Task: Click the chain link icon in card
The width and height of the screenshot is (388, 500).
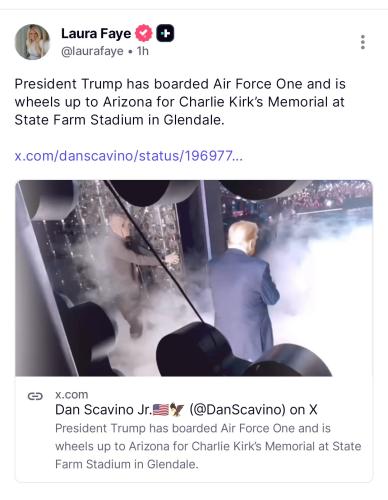Action: tap(35, 396)
